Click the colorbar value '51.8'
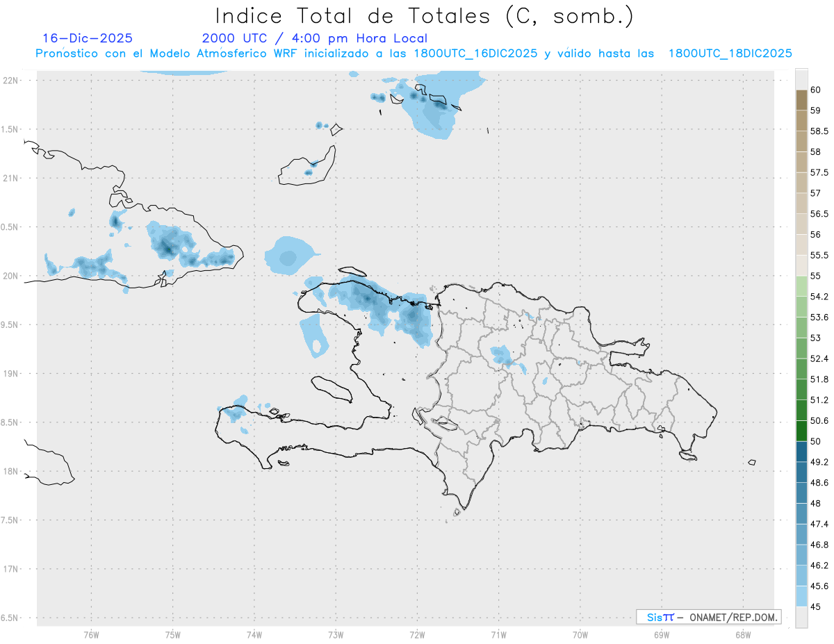The width and height of the screenshot is (834, 644). pos(819,379)
